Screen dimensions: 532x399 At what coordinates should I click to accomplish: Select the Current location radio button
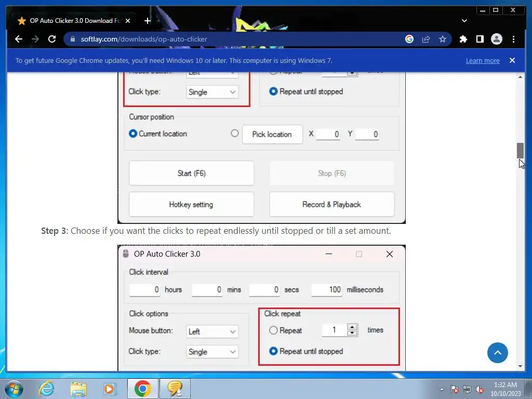tap(132, 134)
